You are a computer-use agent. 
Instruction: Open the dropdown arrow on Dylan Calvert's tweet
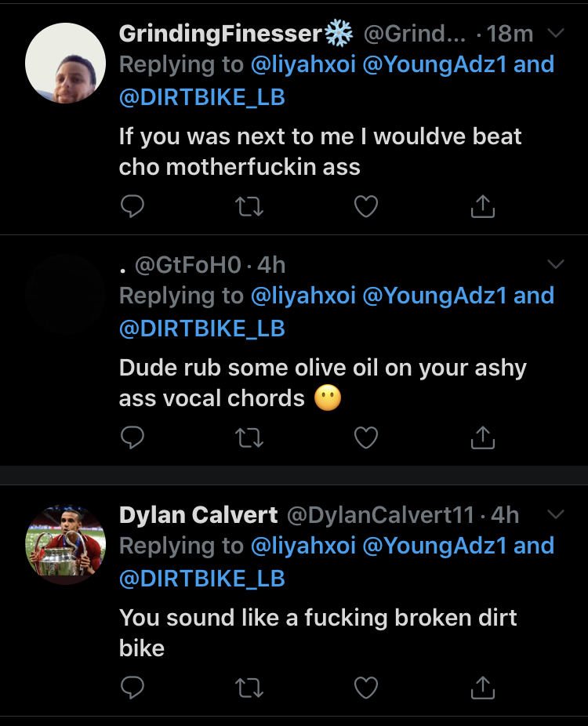(555, 515)
